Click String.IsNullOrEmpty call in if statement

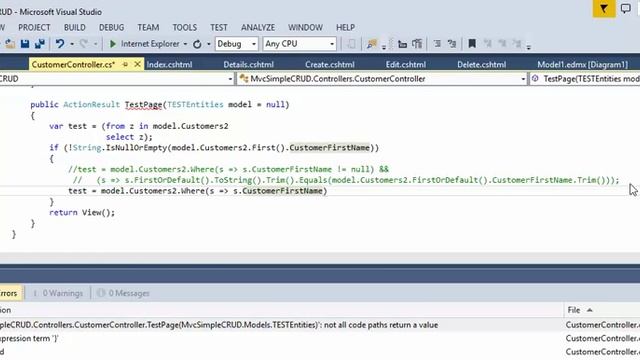(x=119, y=148)
